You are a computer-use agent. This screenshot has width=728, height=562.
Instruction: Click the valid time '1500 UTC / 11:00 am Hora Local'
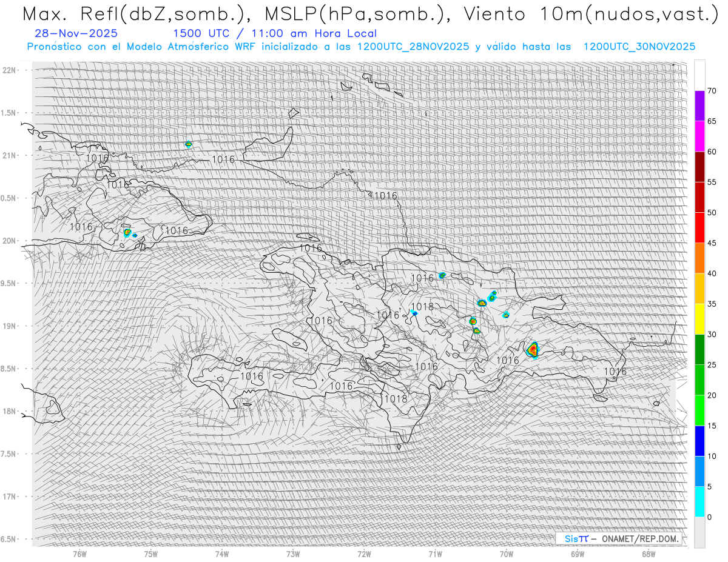click(x=274, y=34)
